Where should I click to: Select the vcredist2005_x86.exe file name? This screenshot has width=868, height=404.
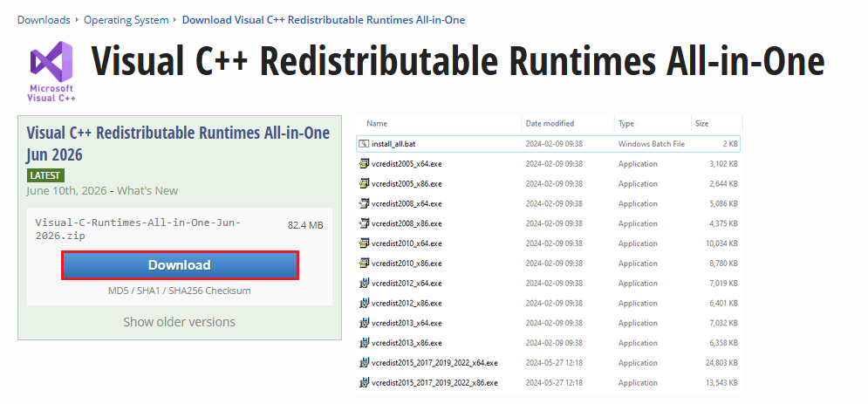[x=407, y=184]
